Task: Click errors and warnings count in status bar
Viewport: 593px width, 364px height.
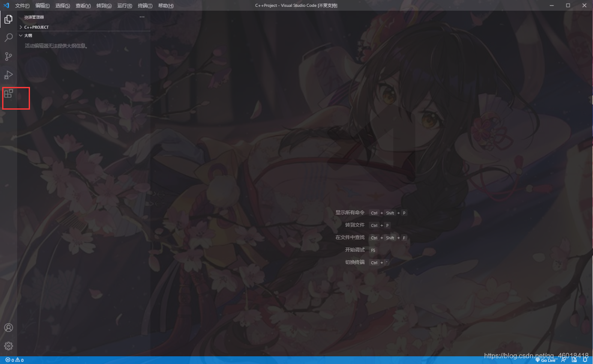Action: (15, 360)
